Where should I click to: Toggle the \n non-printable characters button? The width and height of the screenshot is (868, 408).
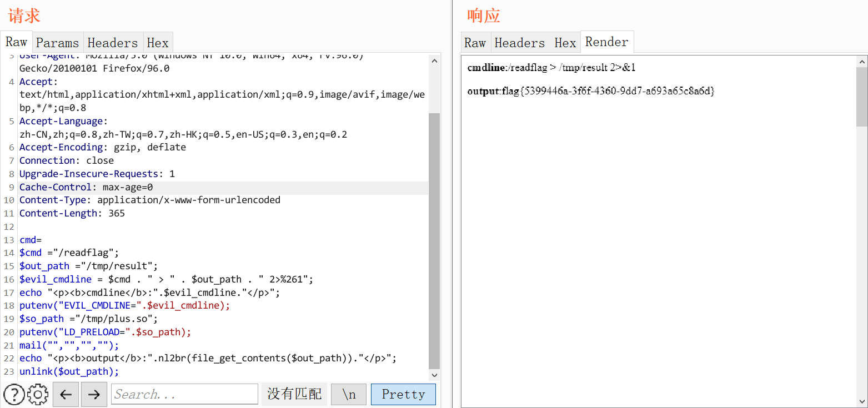349,395
